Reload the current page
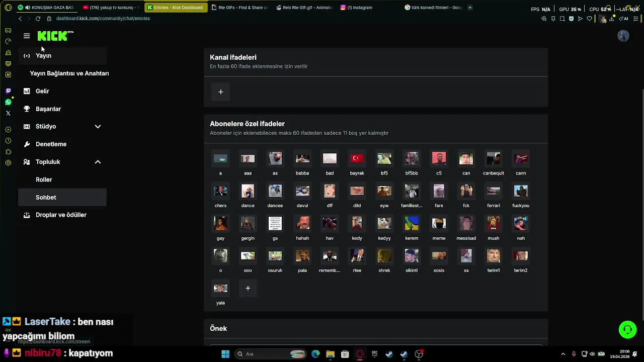Screen dimensions: 644x362 38,19
